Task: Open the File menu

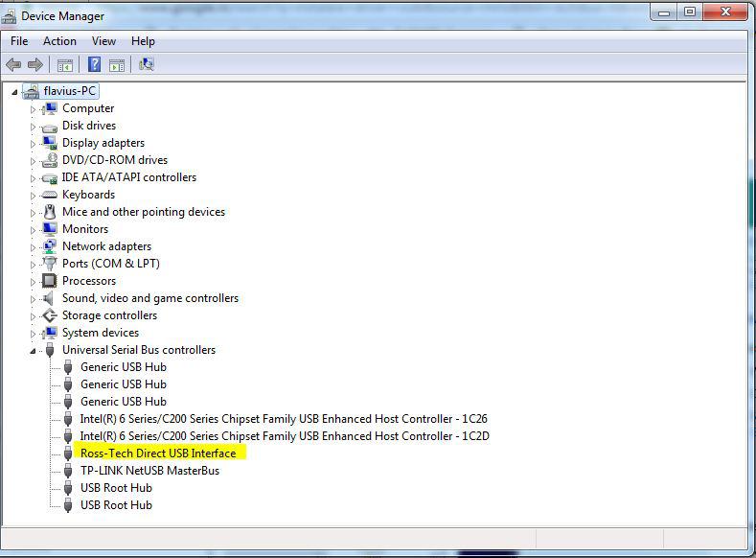Action: [19, 41]
